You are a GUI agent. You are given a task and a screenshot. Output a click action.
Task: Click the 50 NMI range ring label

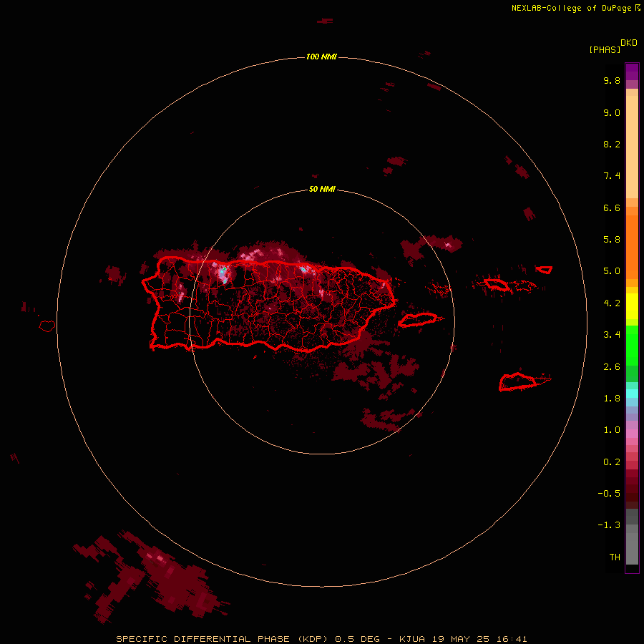(x=322, y=190)
